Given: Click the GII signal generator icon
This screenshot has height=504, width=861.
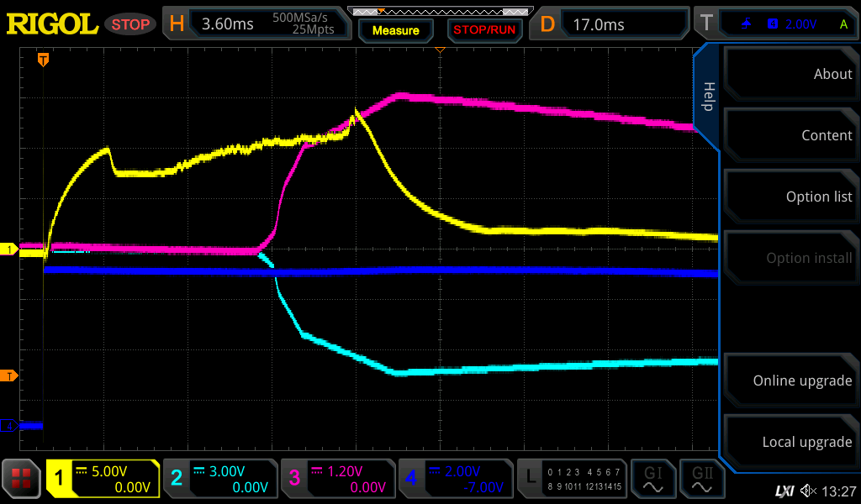Looking at the screenshot, I should [702, 479].
